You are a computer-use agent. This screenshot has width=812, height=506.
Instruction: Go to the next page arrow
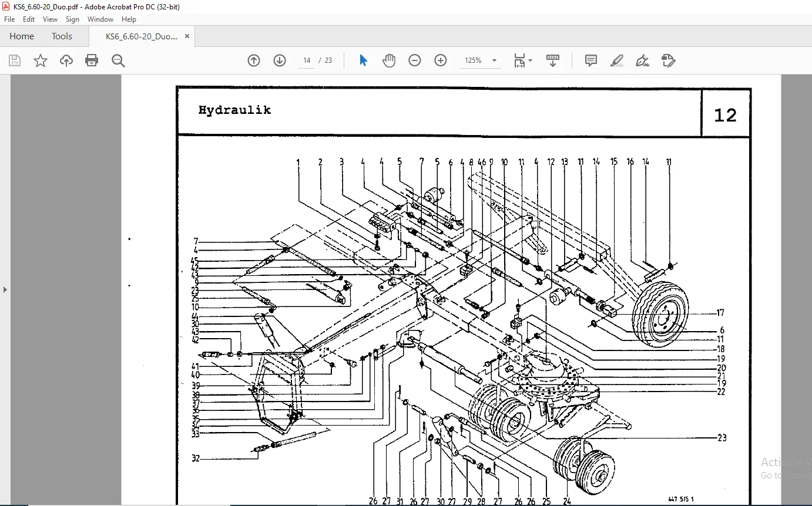click(280, 60)
